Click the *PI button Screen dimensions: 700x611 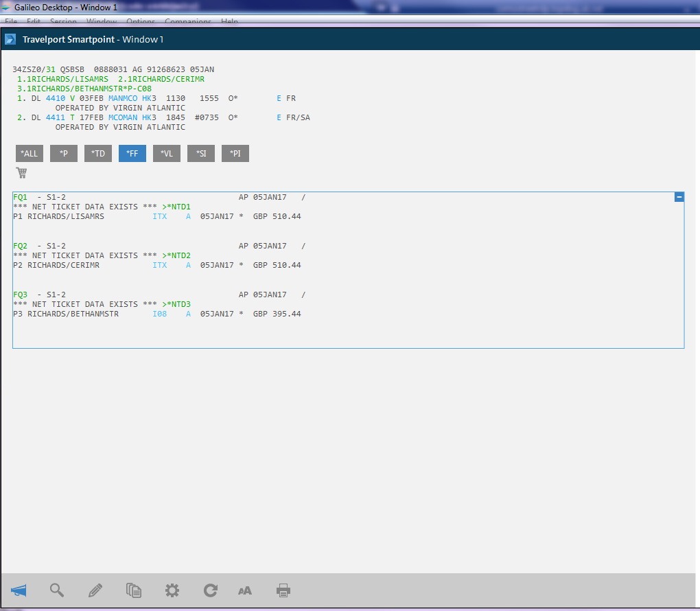pyautogui.click(x=235, y=153)
